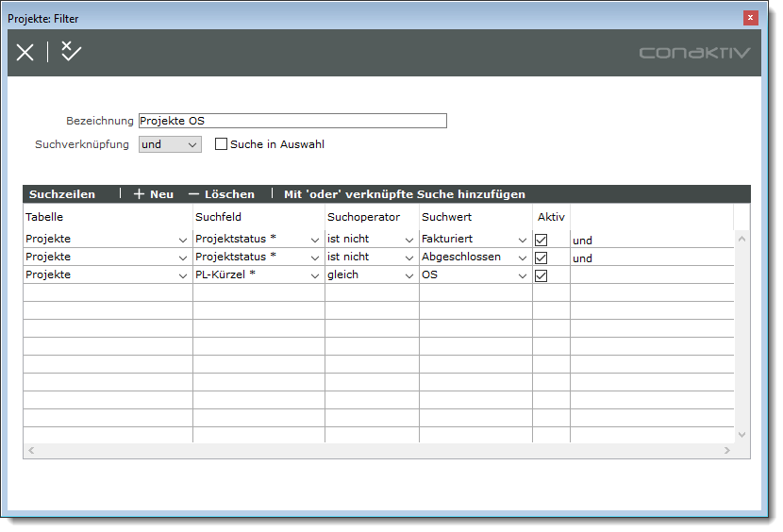Expand Suchoperator dropdown showing gleich
The width and height of the screenshot is (783, 532).
pos(408,276)
